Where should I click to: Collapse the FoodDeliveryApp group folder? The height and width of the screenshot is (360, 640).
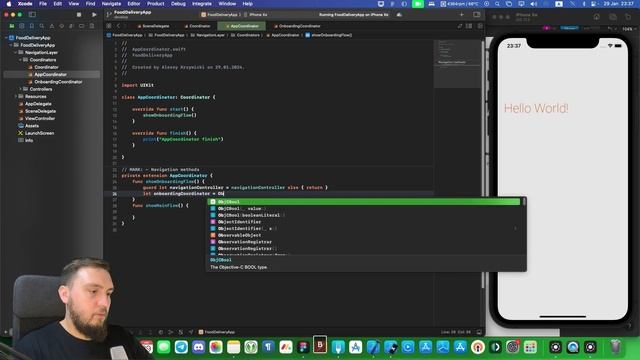click(11, 45)
